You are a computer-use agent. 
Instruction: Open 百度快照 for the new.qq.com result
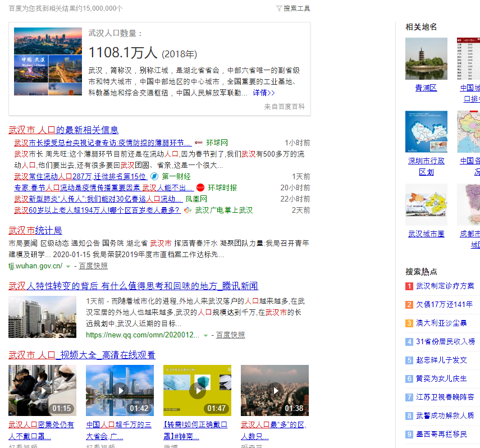(x=230, y=335)
